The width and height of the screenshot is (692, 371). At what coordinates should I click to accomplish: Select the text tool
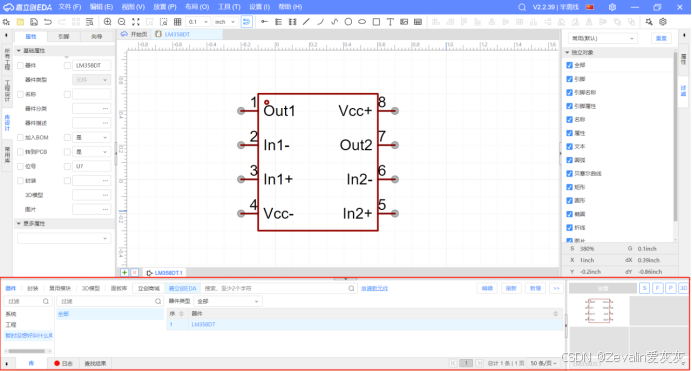[390, 22]
